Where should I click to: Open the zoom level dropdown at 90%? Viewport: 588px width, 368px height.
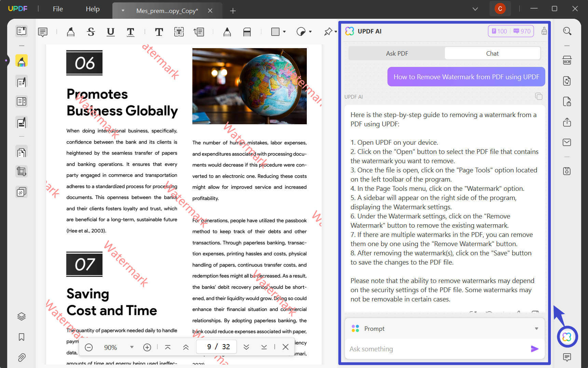pyautogui.click(x=132, y=347)
